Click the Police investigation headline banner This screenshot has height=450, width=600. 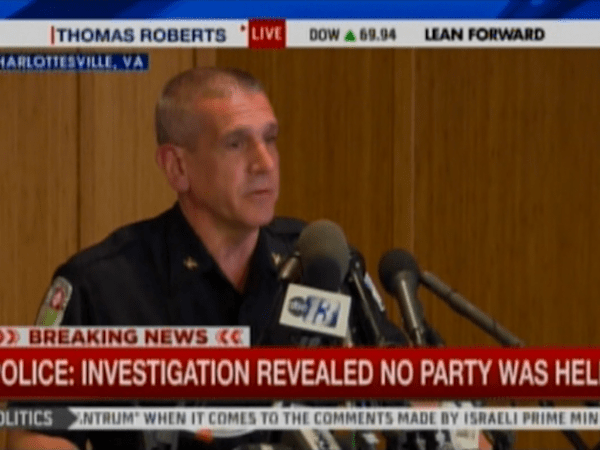tap(300, 373)
